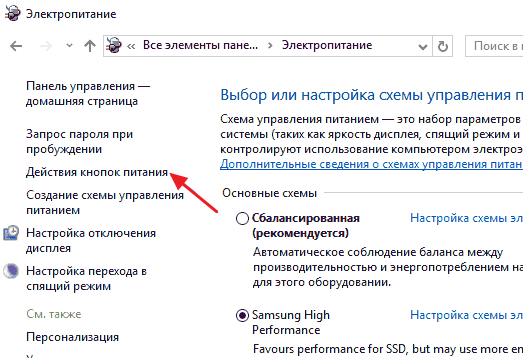The image size is (523, 362).
Task: Go up one level with up arrow
Action: click(x=90, y=46)
